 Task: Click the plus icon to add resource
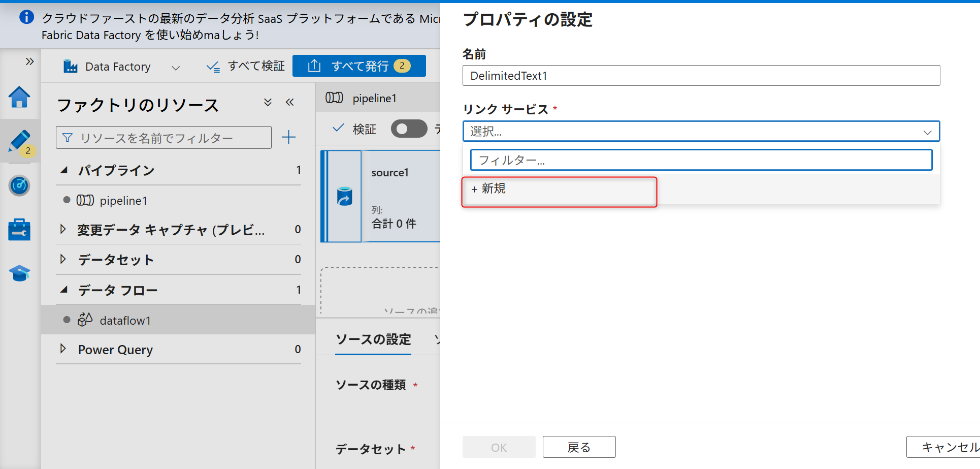[288, 137]
